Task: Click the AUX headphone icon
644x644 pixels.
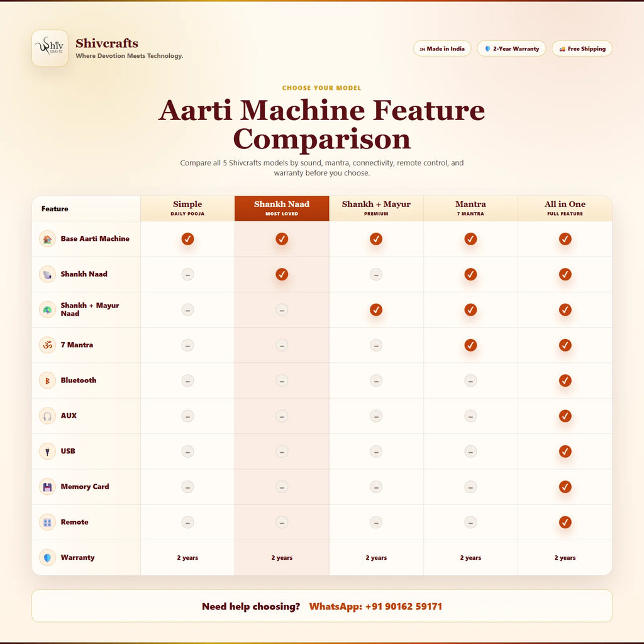Action: click(47, 416)
